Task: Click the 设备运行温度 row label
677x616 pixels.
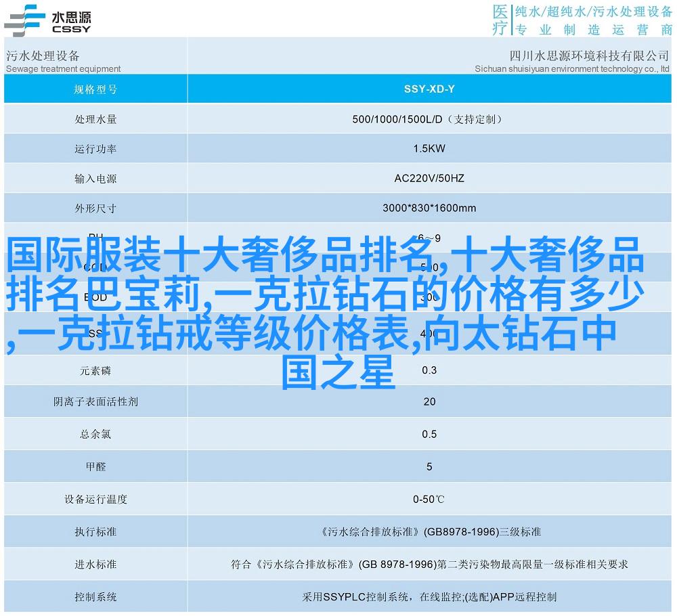Action: click(x=95, y=500)
